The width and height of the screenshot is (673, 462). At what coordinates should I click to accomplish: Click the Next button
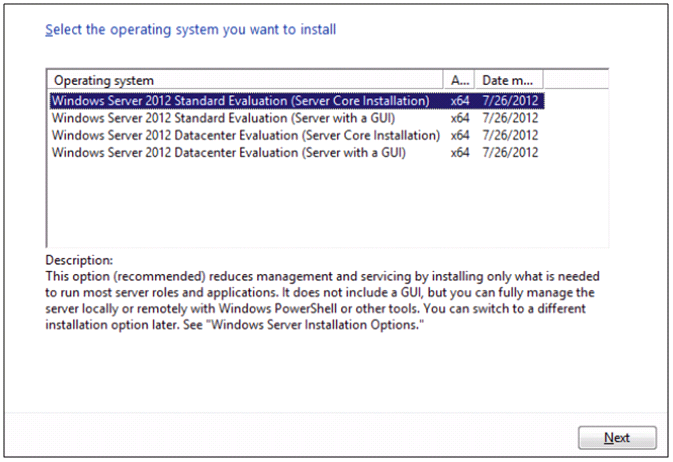click(617, 438)
